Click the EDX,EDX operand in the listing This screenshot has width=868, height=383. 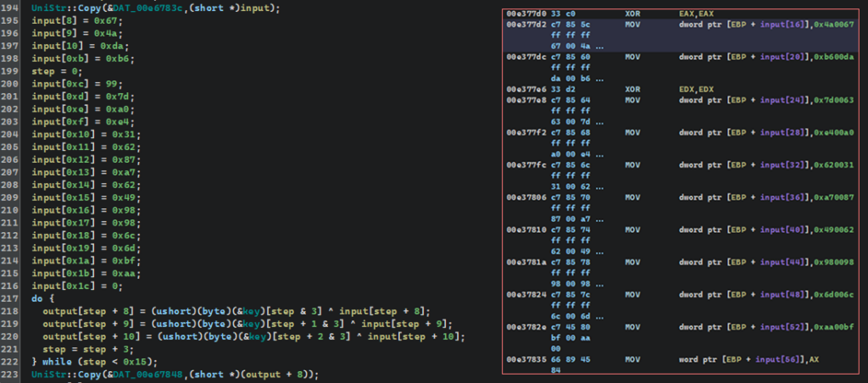(664, 87)
